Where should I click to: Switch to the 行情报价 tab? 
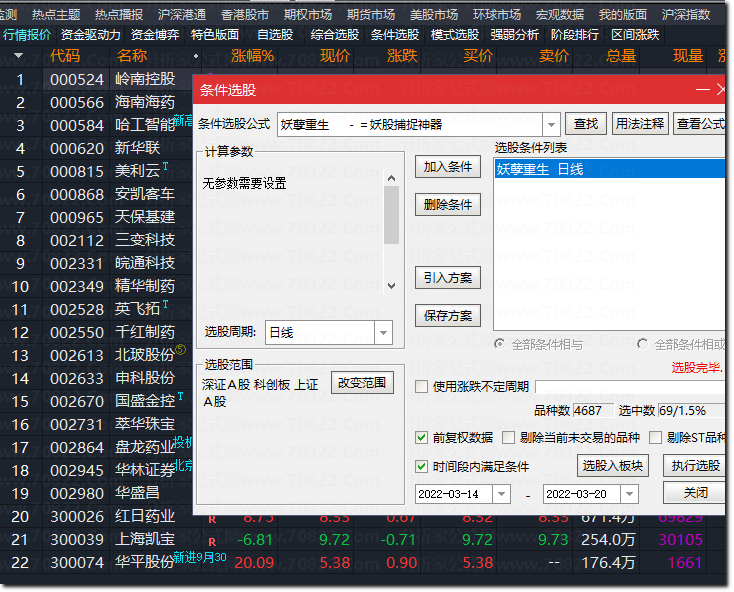tap(27, 35)
